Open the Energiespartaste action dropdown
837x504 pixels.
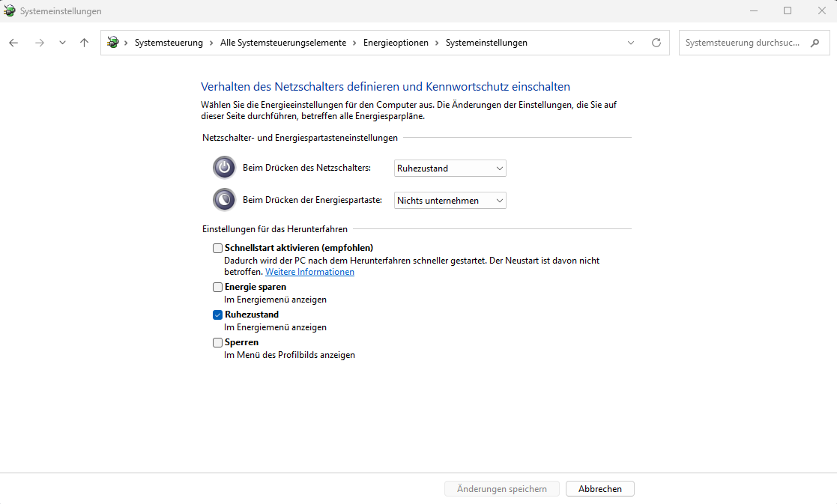450,201
